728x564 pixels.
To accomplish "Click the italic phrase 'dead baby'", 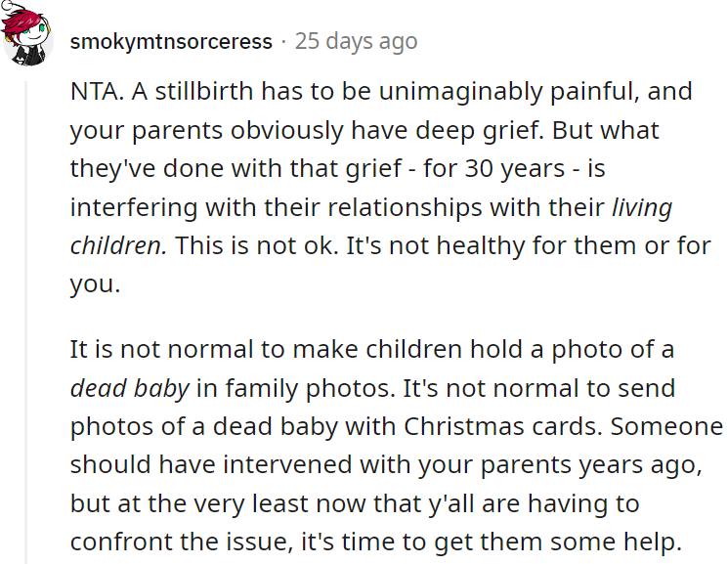I will click(x=130, y=388).
